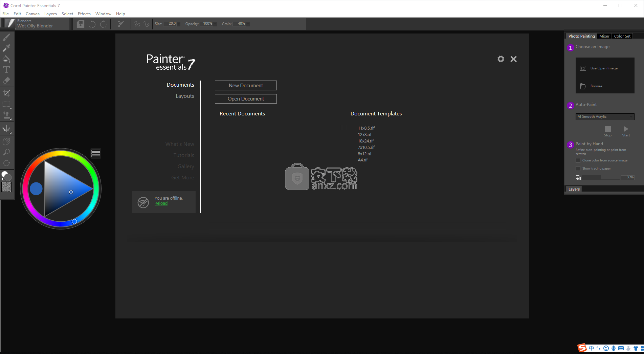
Task: Click Start auto-paint button
Action: 626,131
